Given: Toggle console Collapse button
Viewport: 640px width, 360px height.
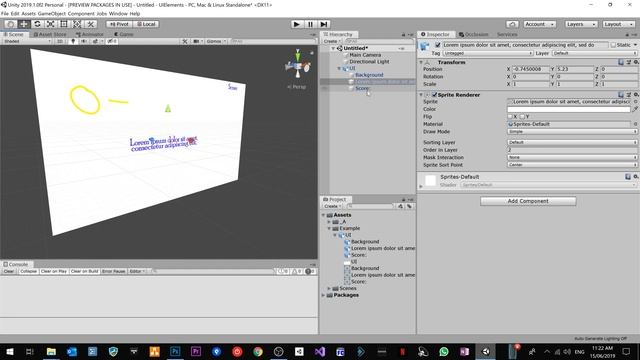Looking at the screenshot, I should 28,271.
